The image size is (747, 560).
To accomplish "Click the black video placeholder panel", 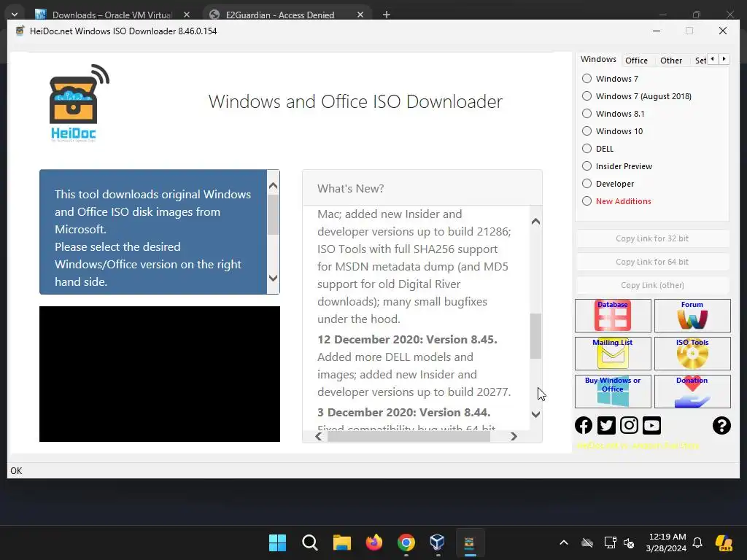I will pos(160,374).
